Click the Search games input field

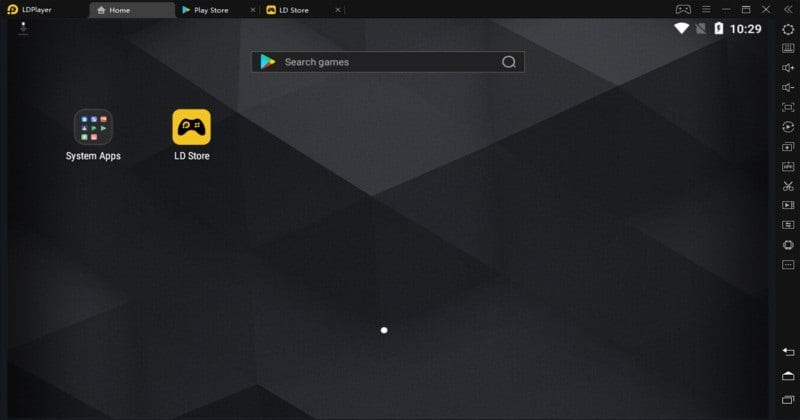tap(388, 62)
